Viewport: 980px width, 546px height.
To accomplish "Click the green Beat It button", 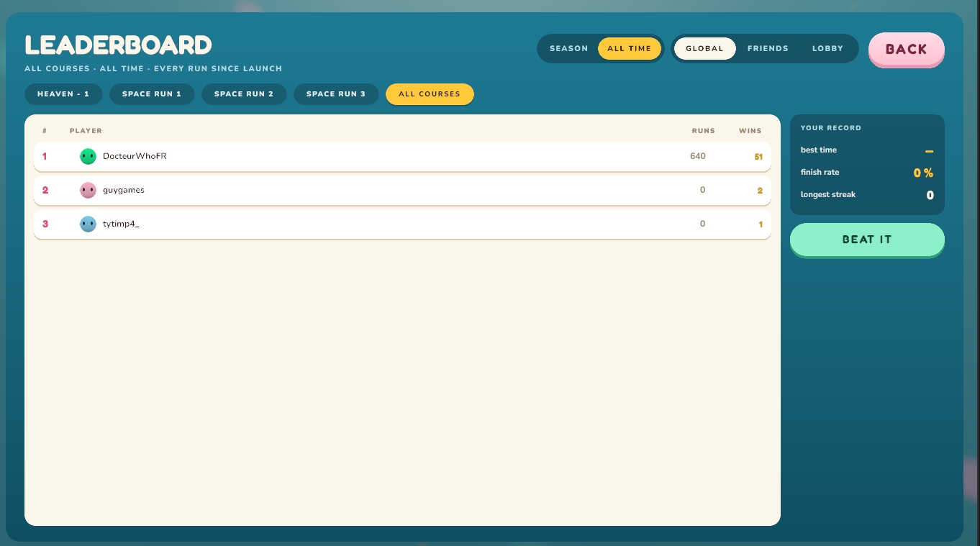I will pyautogui.click(x=867, y=240).
